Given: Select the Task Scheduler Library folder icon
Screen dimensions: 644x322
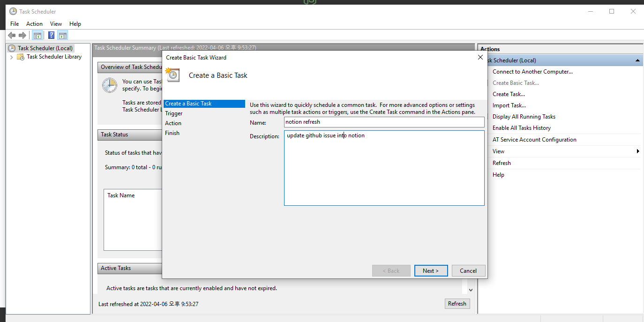Looking at the screenshot, I should [21, 57].
